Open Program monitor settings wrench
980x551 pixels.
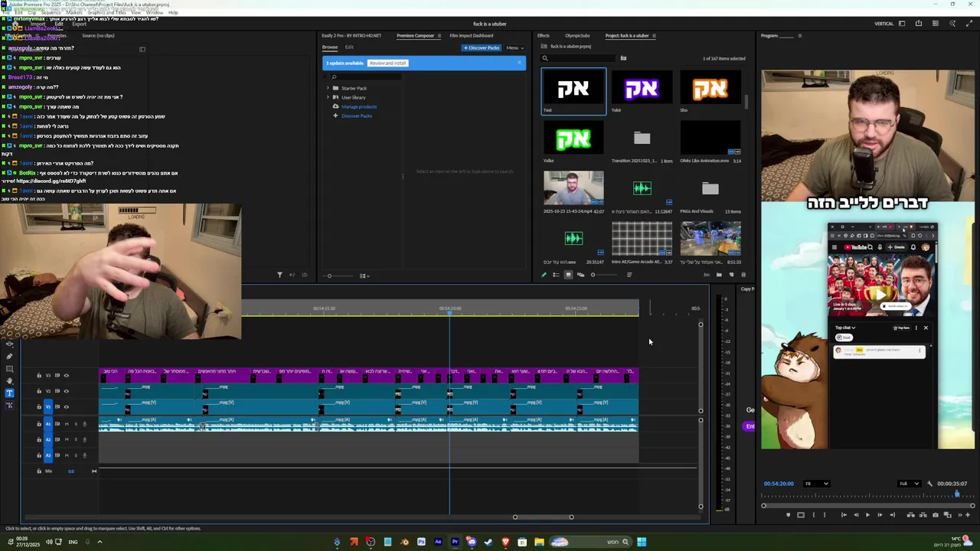coord(929,484)
